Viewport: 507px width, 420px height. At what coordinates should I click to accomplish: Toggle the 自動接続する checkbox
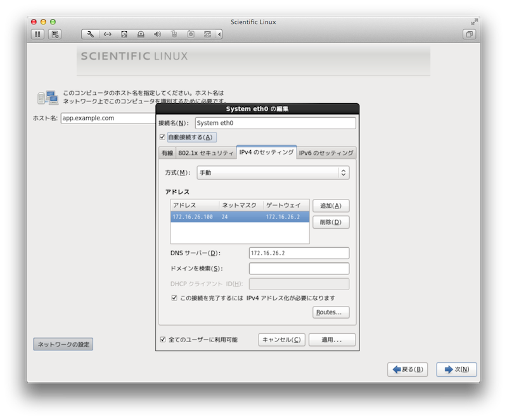pos(162,137)
